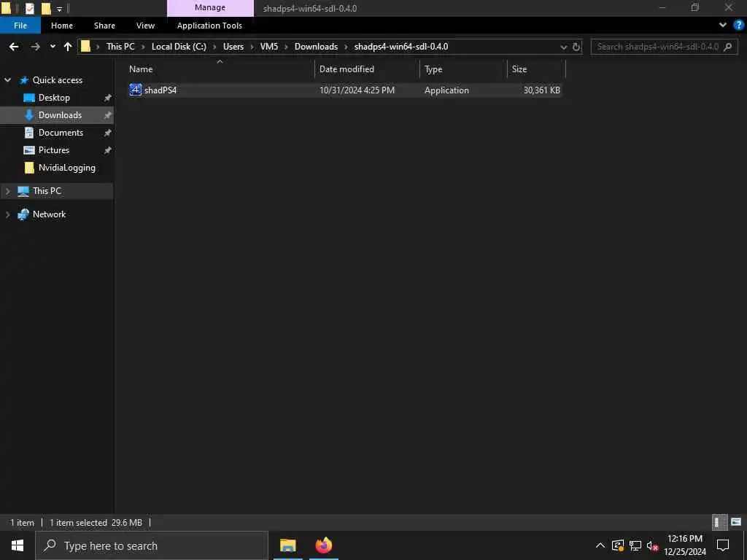Viewport: 747px width, 560px height.
Task: Expand the Network tree node
Action: [x=7, y=214]
